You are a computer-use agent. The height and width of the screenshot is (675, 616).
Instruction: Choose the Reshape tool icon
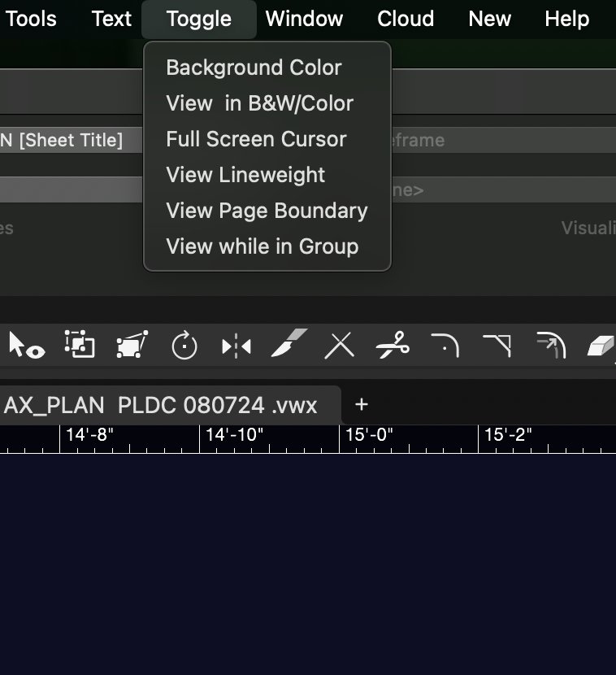coord(132,346)
